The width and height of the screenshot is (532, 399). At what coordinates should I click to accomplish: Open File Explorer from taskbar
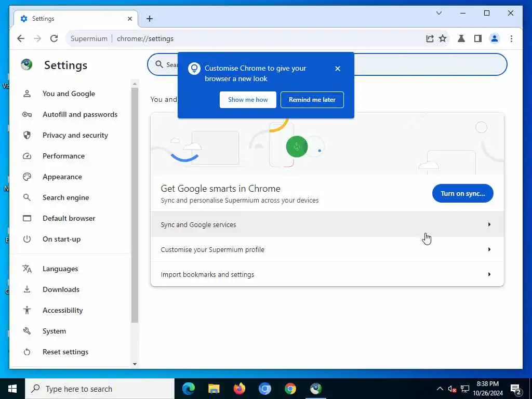pos(214,389)
